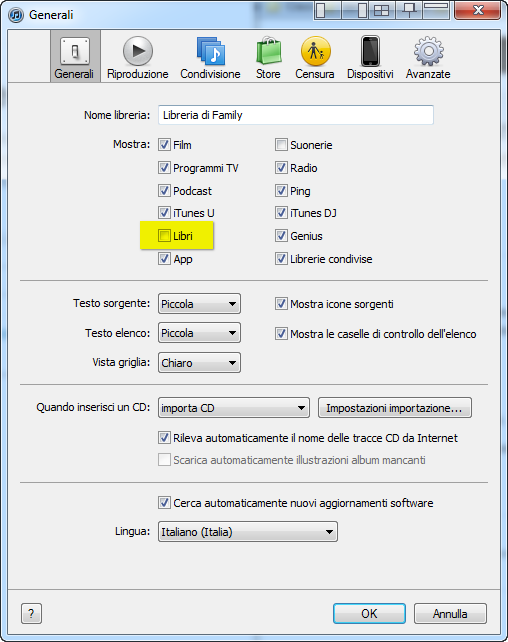Select the Dispositivi iPhone icon
Image resolution: width=508 pixels, height=642 pixels.
point(370,51)
